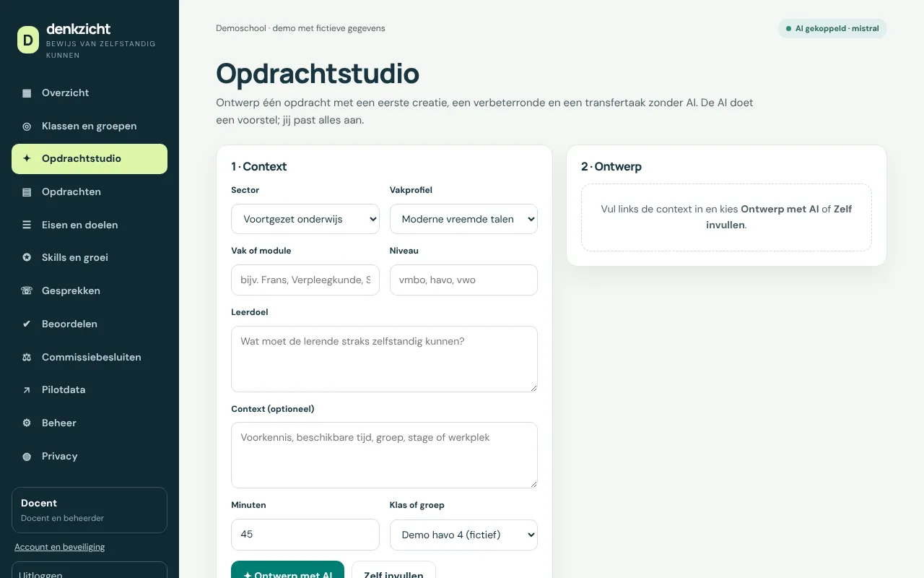
Task: Click the "1 · Context" section heading
Action: tap(259, 166)
